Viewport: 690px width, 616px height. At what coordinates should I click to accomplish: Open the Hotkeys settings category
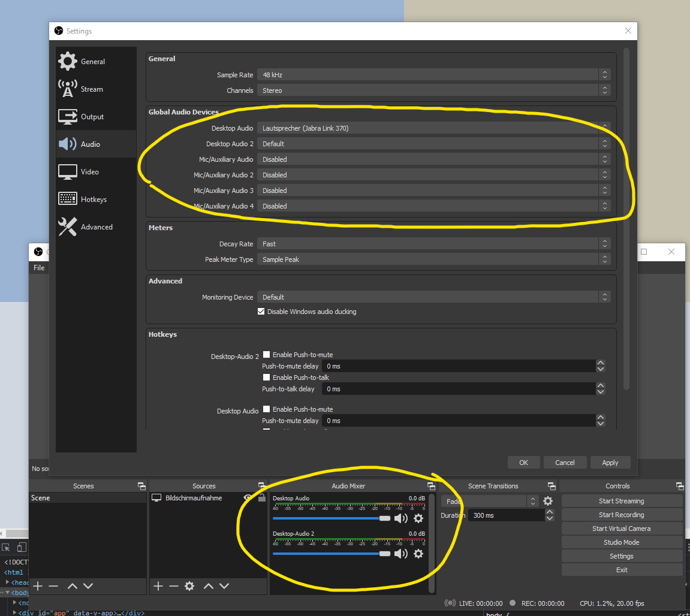click(96, 200)
